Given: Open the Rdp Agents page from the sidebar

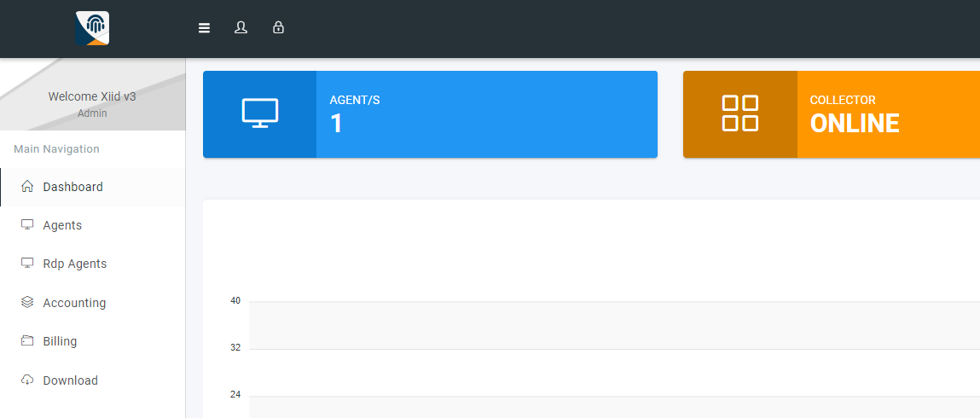Looking at the screenshot, I should pyautogui.click(x=75, y=264).
